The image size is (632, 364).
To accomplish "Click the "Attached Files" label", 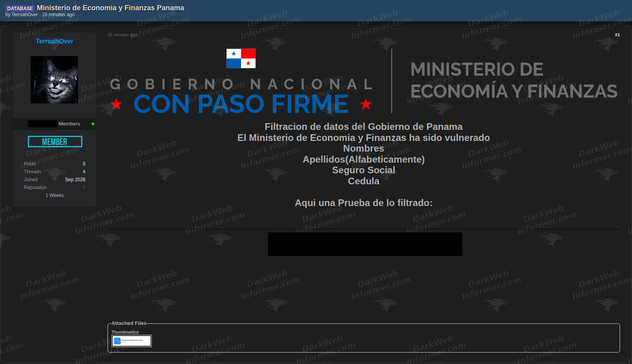I will pos(129,323).
